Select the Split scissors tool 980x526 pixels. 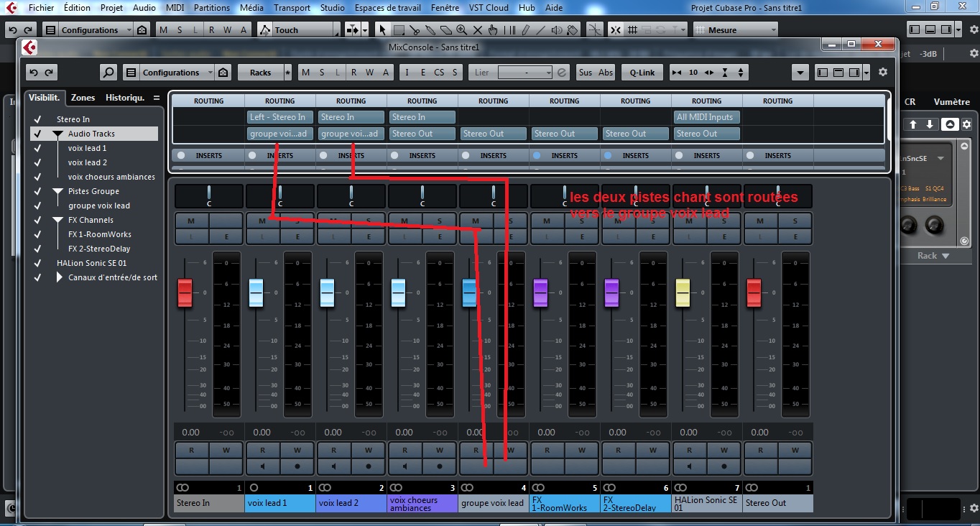click(x=415, y=30)
